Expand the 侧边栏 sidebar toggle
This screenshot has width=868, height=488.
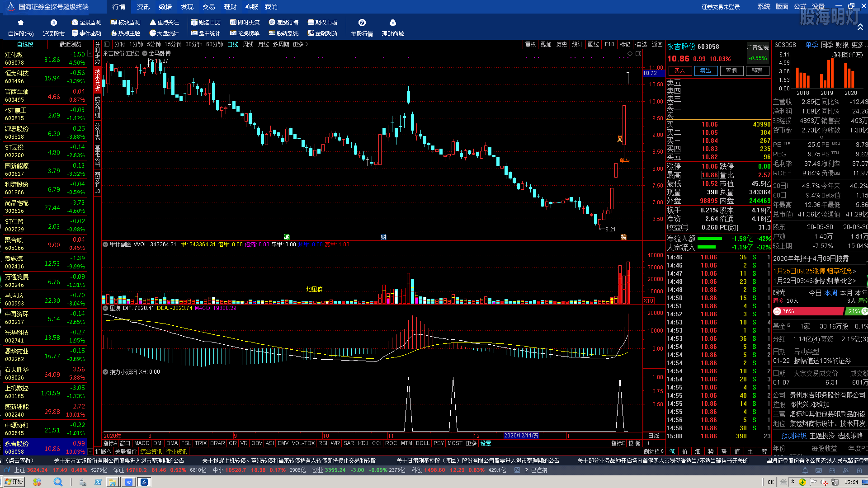pyautogui.click(x=654, y=451)
